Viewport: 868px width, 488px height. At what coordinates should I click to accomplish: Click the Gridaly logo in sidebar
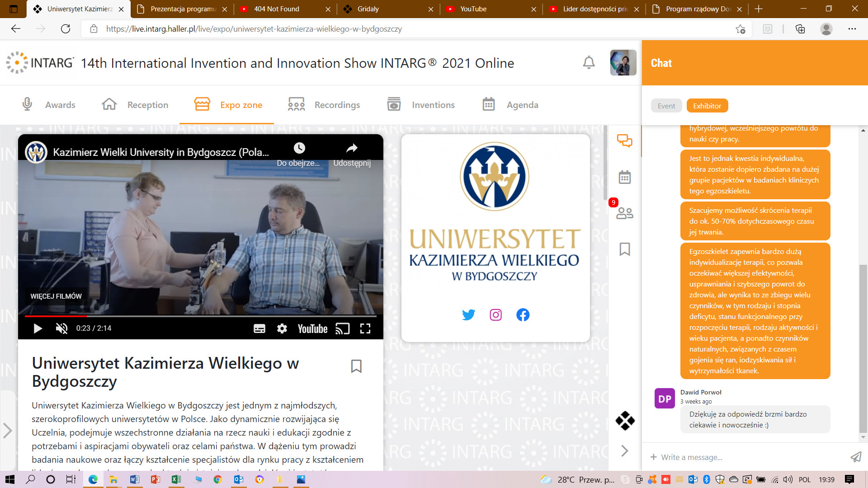(625, 421)
